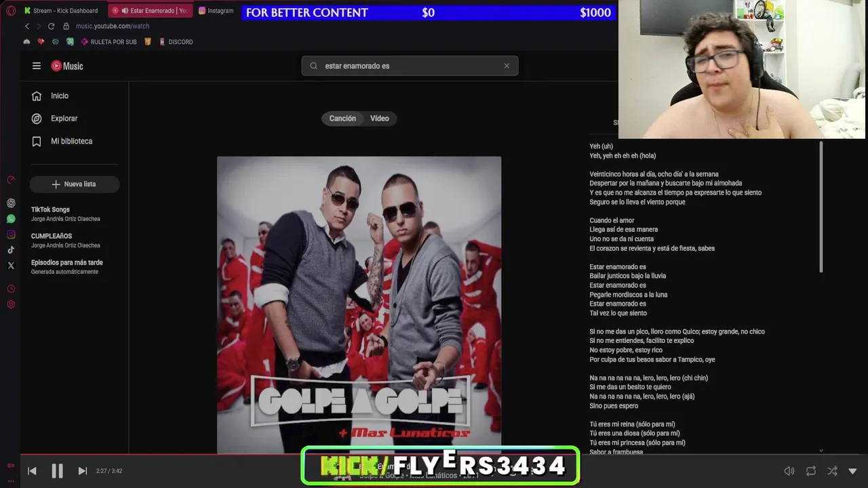Toggle repeat mode
The width and height of the screenshot is (868, 488).
(810, 471)
